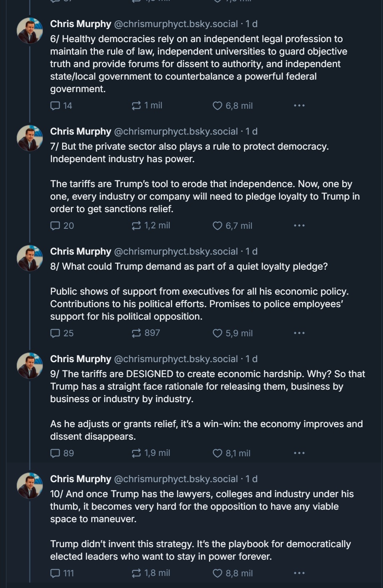Open Chris Murphy's avatar on post 9/

pos(30,366)
